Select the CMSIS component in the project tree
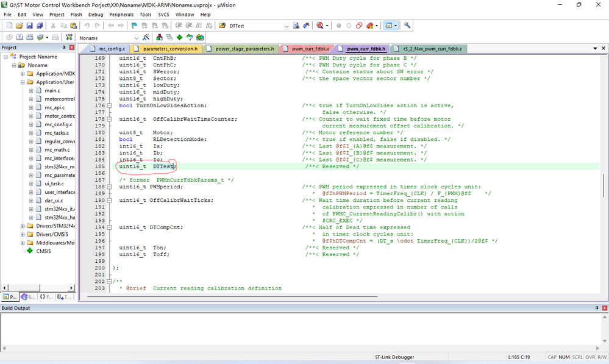 coord(43,251)
